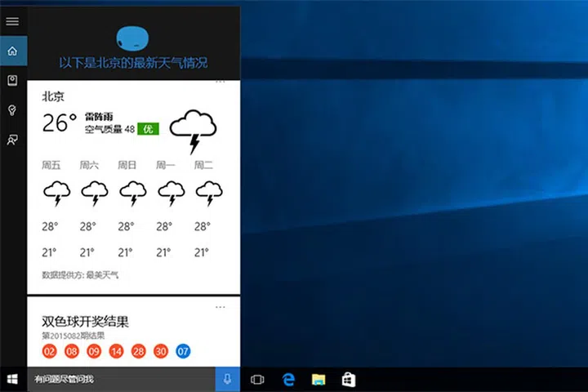Screen dimensions: 588x392
Task: Click the large thunderstorm weather icon
Action: point(193,131)
